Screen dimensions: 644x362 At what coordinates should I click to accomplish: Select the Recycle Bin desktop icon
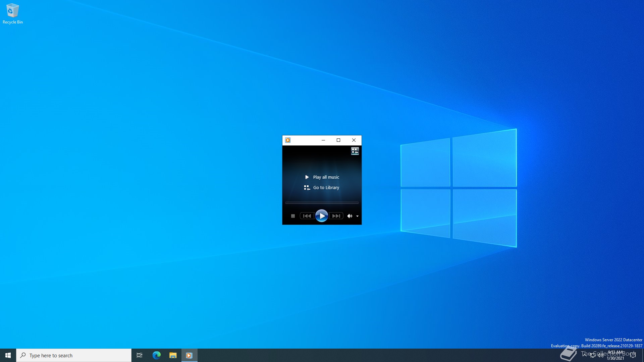coord(12,13)
